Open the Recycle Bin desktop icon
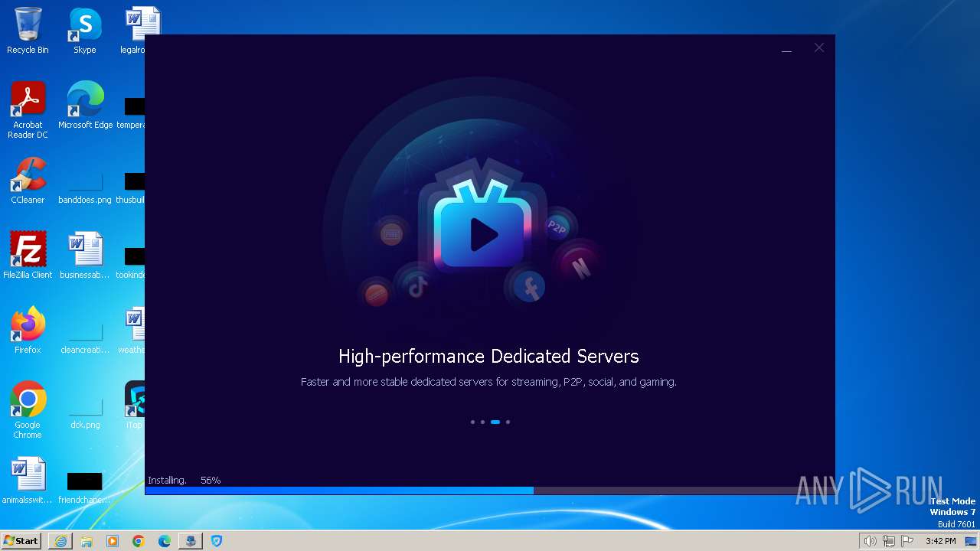The width and height of the screenshot is (980, 551). [x=28, y=31]
